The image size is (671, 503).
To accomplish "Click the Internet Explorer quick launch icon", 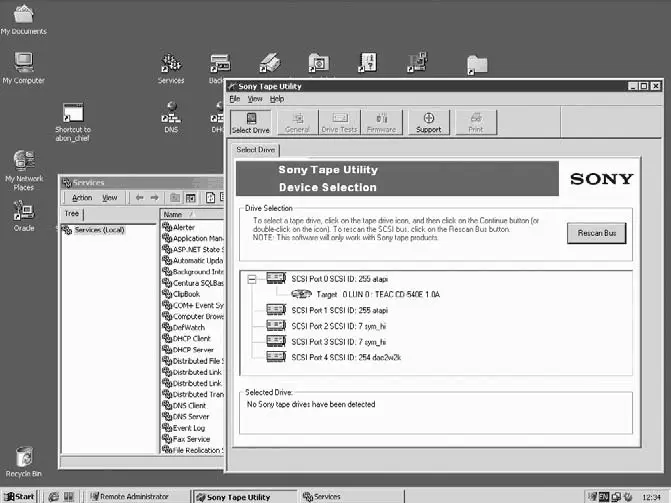I will (x=54, y=497).
